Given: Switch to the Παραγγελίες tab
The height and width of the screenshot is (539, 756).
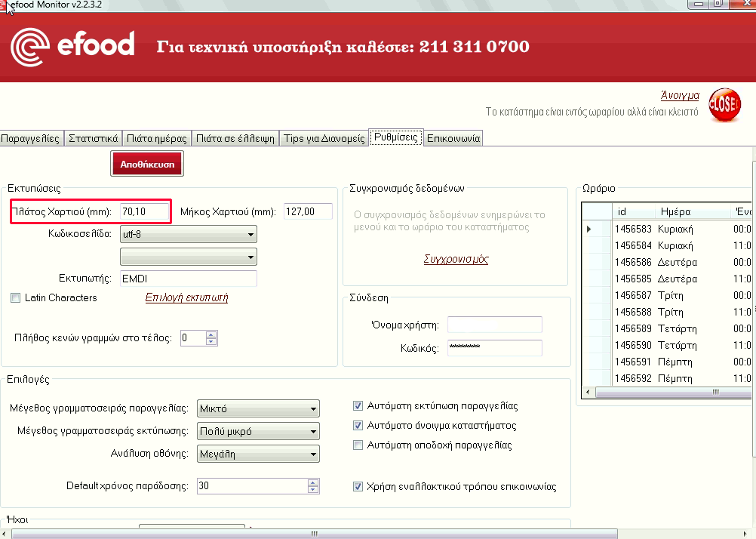Looking at the screenshot, I should click(x=30, y=138).
